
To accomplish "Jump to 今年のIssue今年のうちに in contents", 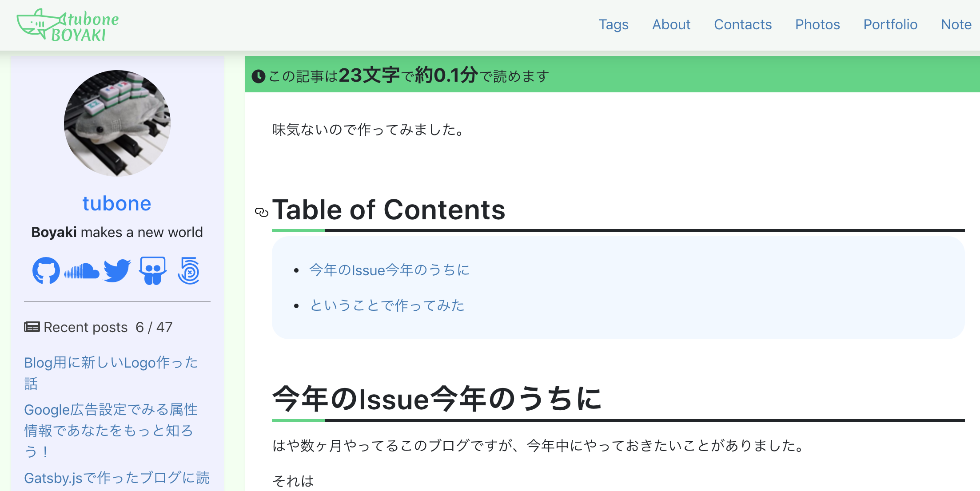I will tap(389, 270).
